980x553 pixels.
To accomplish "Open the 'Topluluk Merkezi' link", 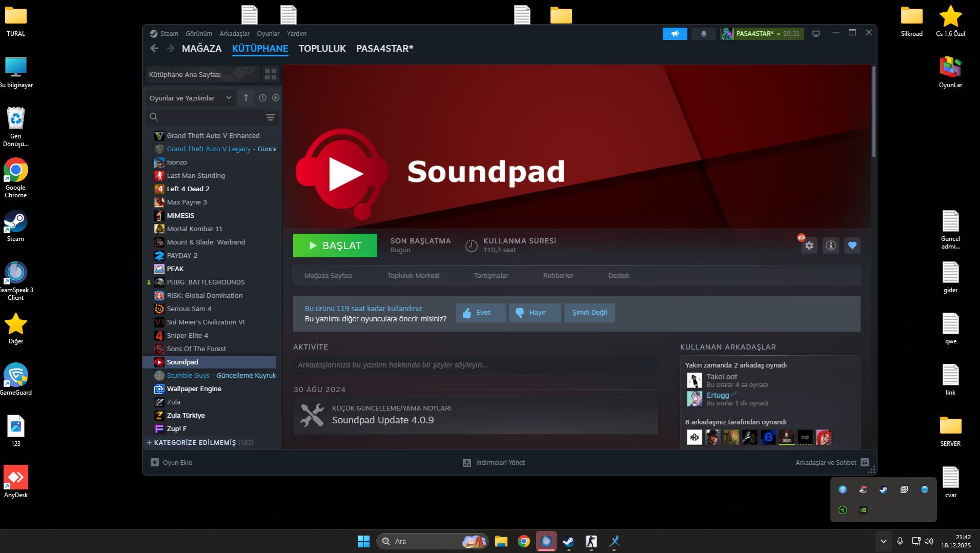I will click(x=414, y=276).
